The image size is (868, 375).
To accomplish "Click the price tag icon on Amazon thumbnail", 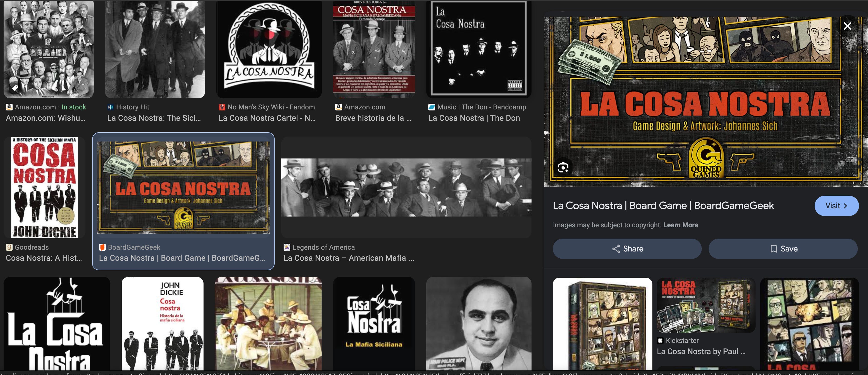I will [15, 88].
